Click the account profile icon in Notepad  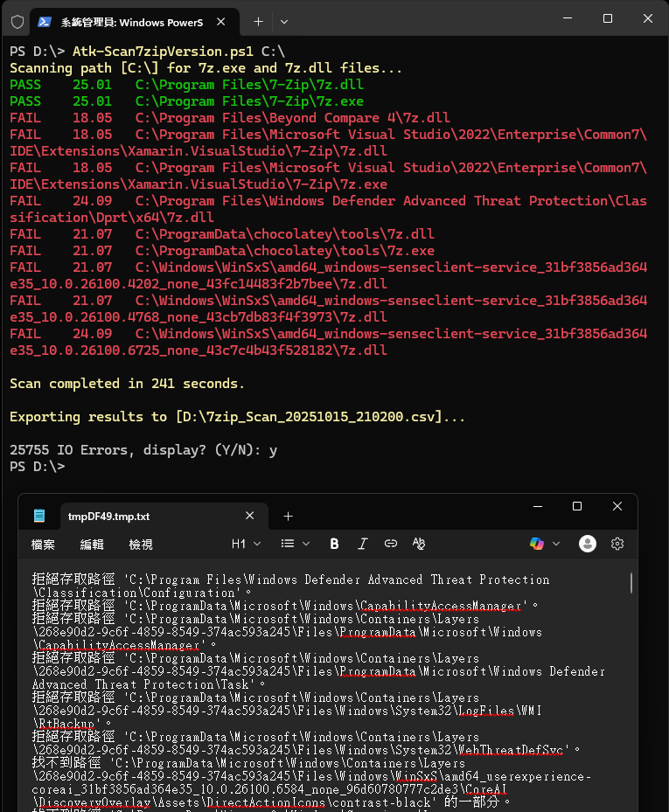tap(588, 544)
